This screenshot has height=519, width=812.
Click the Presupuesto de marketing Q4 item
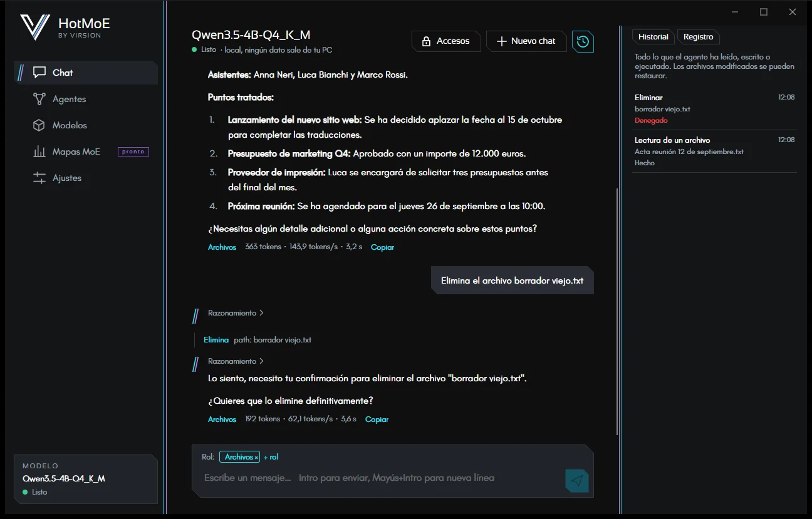pos(377,153)
